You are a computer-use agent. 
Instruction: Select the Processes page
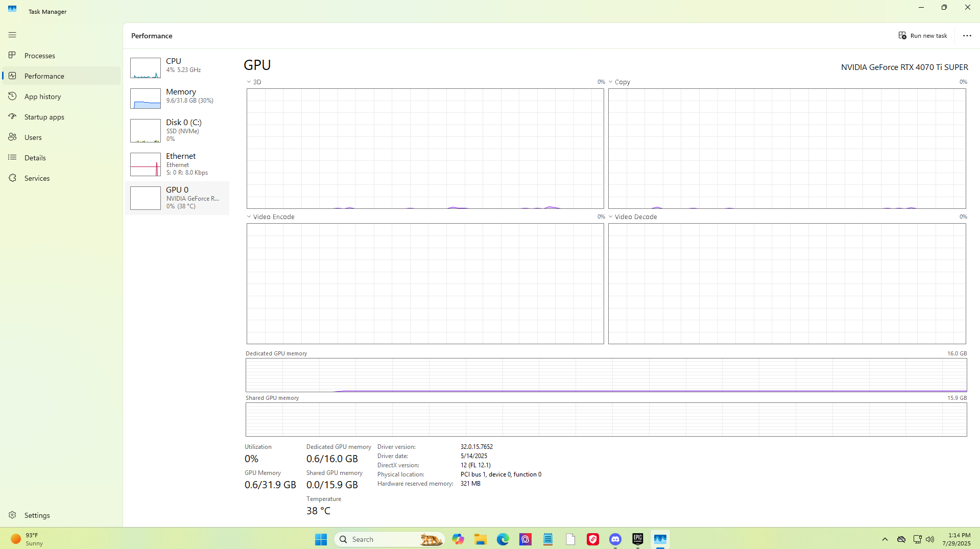(61, 55)
